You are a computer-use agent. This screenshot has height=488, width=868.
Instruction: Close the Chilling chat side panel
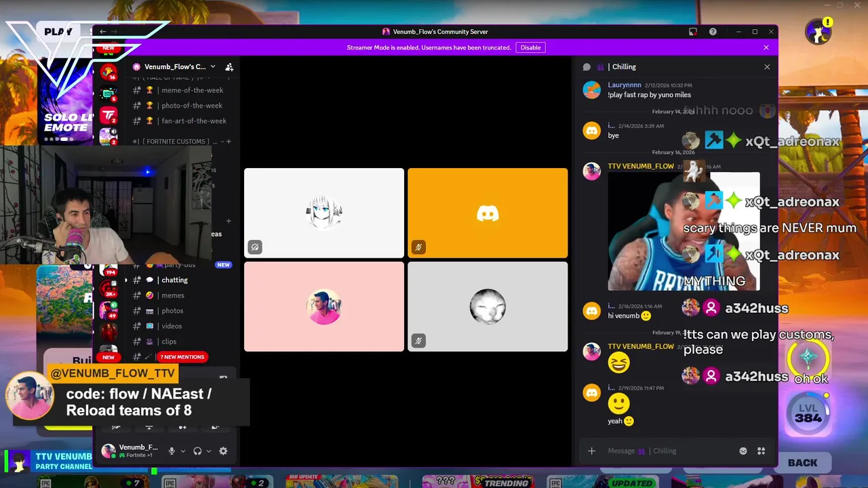click(x=767, y=66)
